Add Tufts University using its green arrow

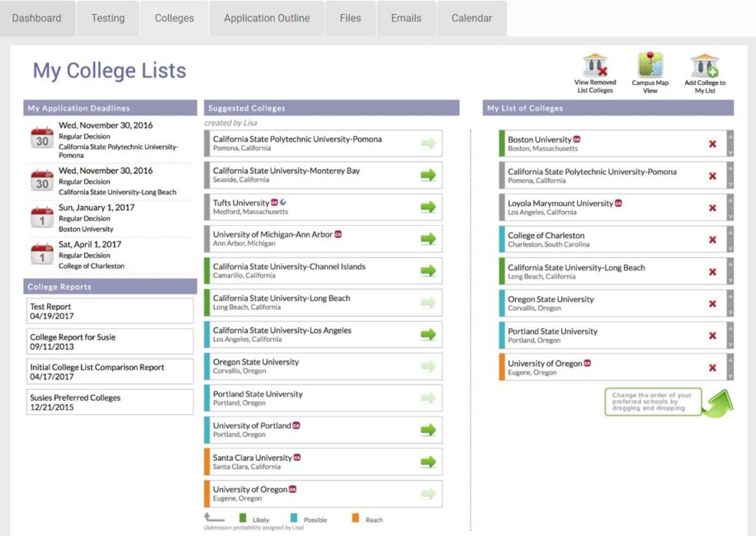[427, 207]
